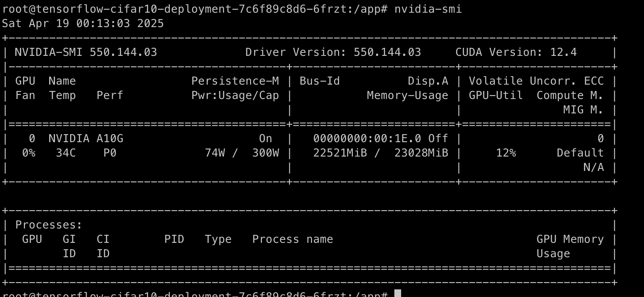Click bus id '00000000:00:1E.0'

[x=367, y=138]
